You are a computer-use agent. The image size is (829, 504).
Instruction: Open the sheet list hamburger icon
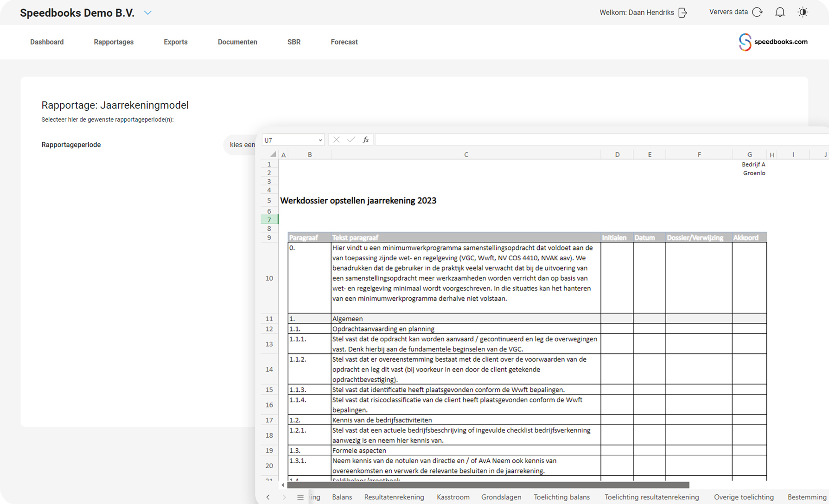(300, 497)
